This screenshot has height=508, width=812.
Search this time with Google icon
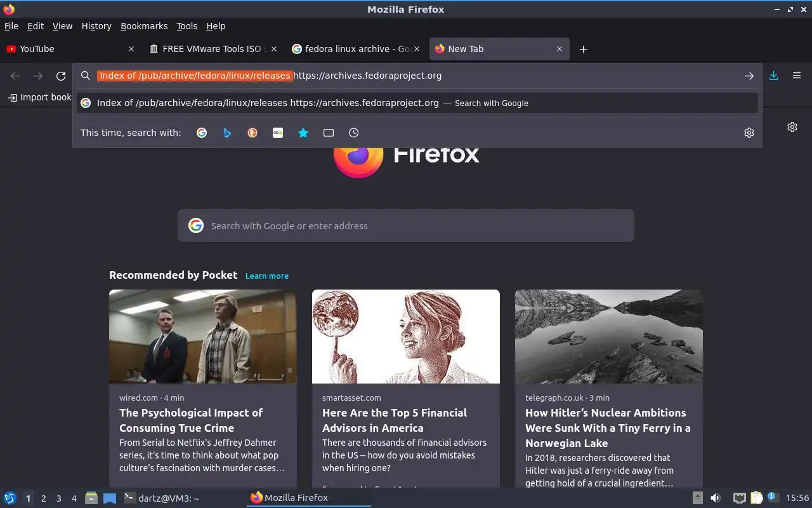202,133
